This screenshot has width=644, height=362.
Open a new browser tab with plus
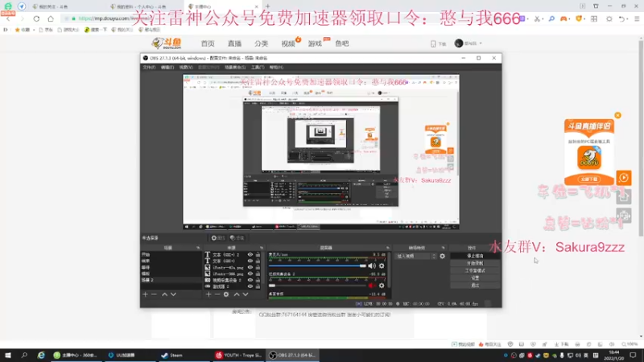[x=268, y=6]
